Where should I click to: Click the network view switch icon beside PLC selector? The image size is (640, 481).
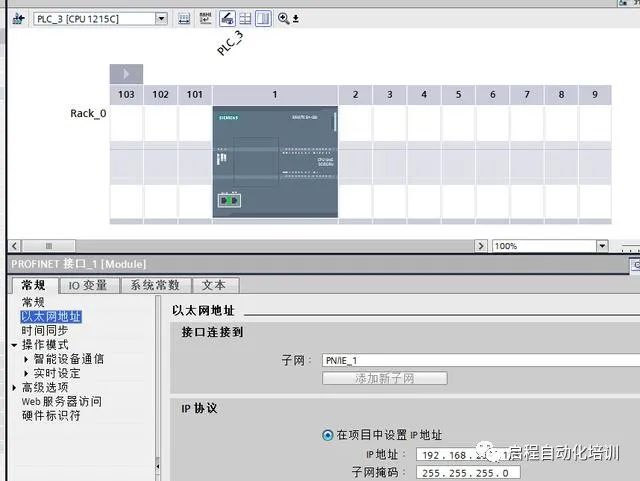[x=18, y=19]
